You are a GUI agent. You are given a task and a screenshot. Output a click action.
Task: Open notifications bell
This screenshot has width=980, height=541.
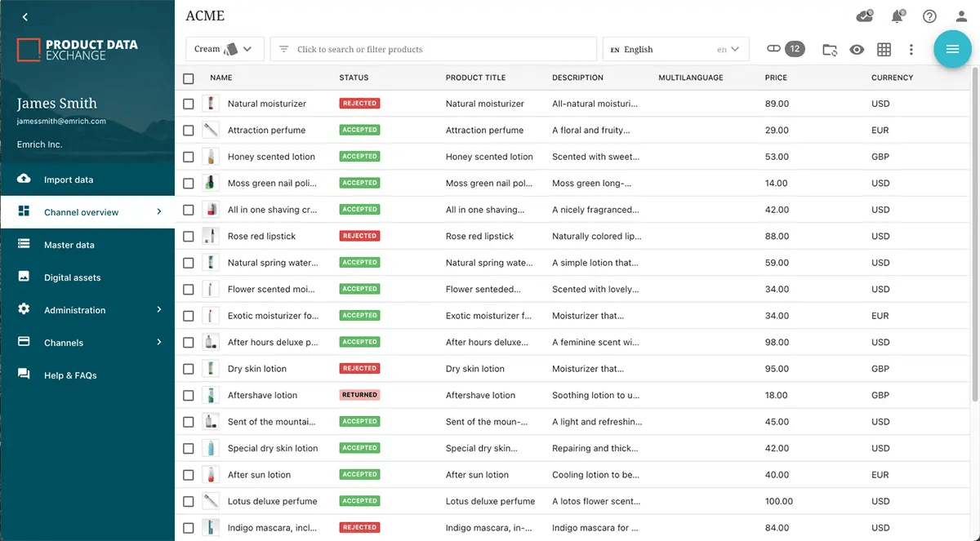[898, 16]
